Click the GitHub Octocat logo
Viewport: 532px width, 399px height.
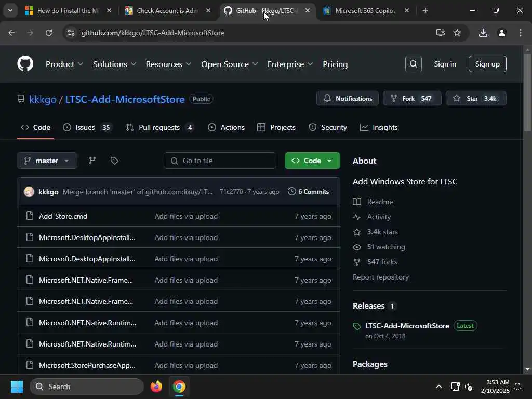(x=25, y=64)
